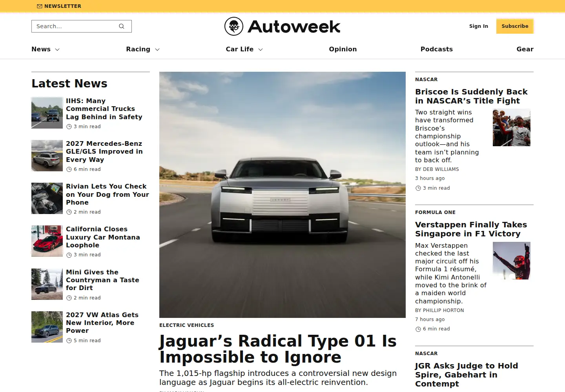The image size is (565, 392).
Task: Click the FORMULA ONE category label
Action: 436,212
